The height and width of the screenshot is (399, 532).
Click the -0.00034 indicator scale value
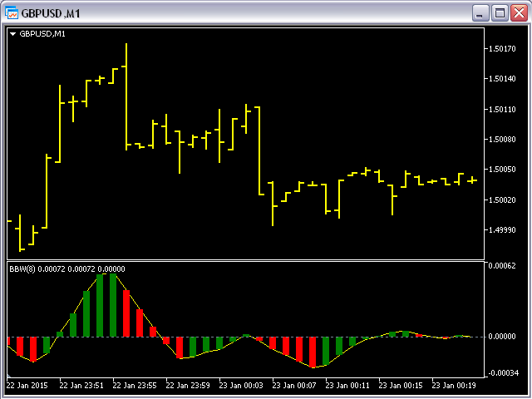pos(503,373)
